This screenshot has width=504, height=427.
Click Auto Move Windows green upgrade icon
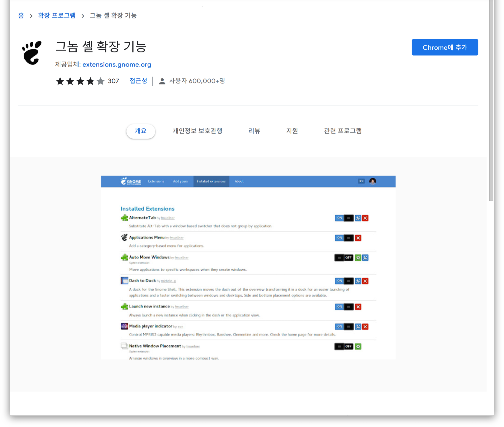[x=358, y=258]
